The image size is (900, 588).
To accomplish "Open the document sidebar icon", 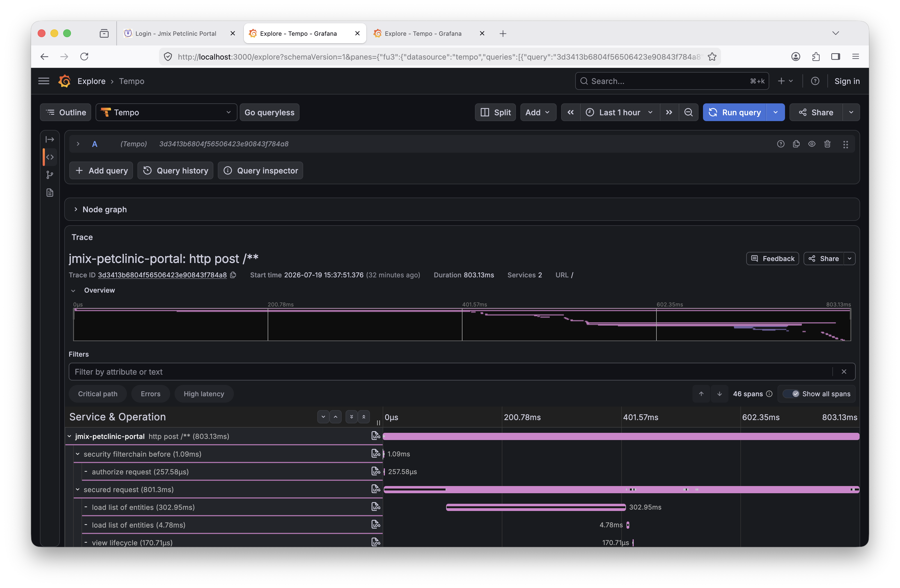I will pyautogui.click(x=50, y=193).
